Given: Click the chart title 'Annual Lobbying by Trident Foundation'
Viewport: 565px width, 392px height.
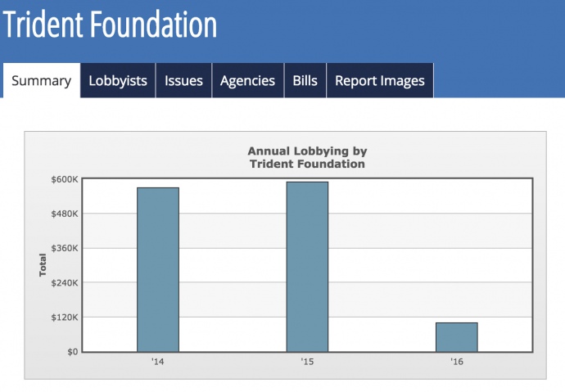Looking at the screenshot, I should point(306,157).
